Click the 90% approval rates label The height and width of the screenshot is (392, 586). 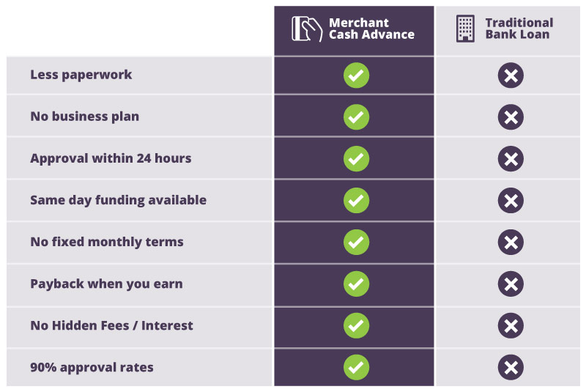pyautogui.click(x=92, y=367)
